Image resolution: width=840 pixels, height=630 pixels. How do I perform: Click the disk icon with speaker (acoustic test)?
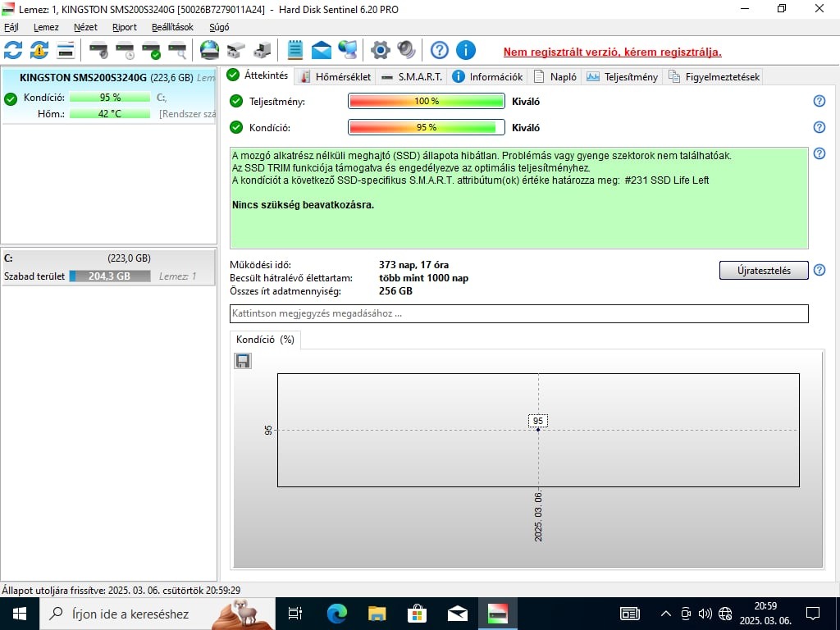98,50
